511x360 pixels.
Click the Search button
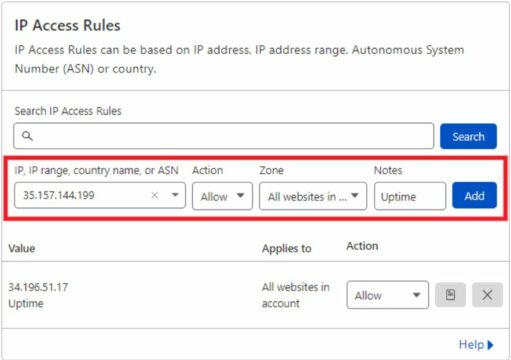point(468,136)
